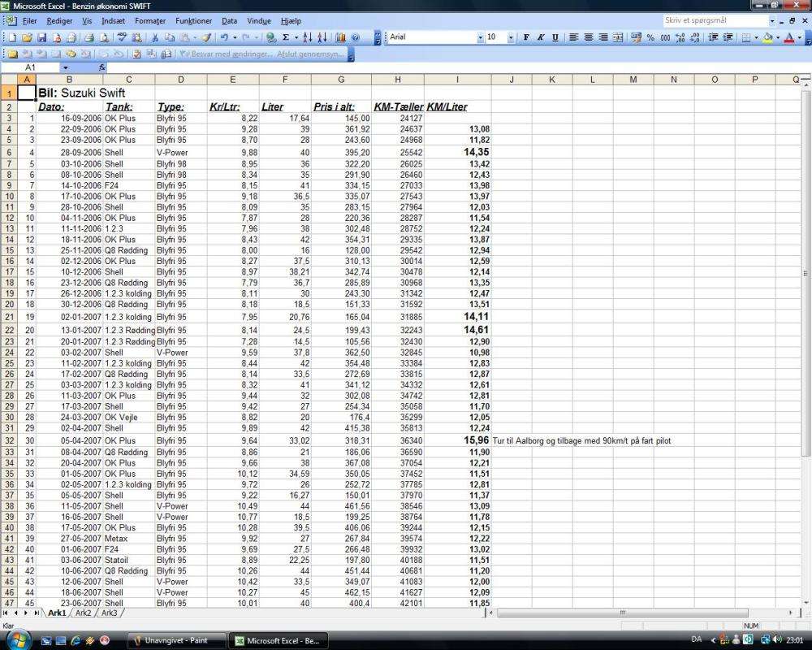The height and width of the screenshot is (650, 812).
Task: Expand the Name Box dropdown arrow
Action: 66,67
